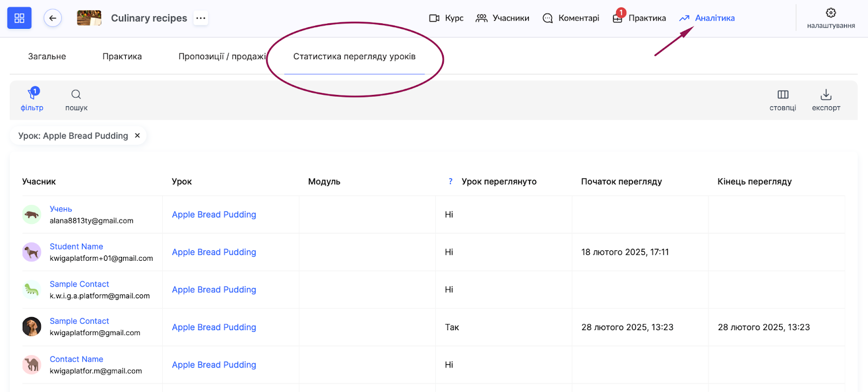The height and width of the screenshot is (392, 868).
Task: Switch to the Пропозиції / продажі tab
Action: [x=222, y=56]
